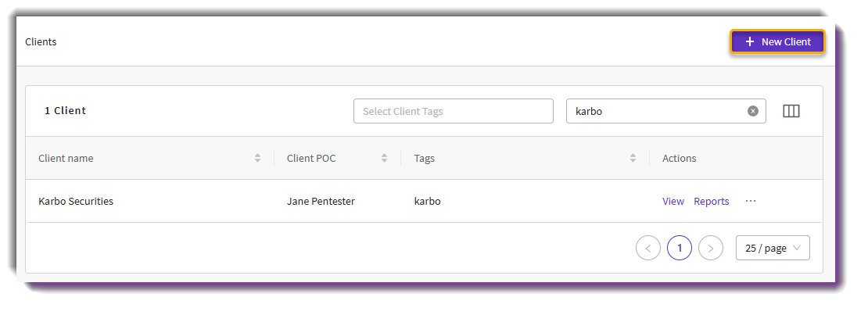868x315 pixels.
Task: Select the Karbo Securities row name
Action: pos(76,202)
